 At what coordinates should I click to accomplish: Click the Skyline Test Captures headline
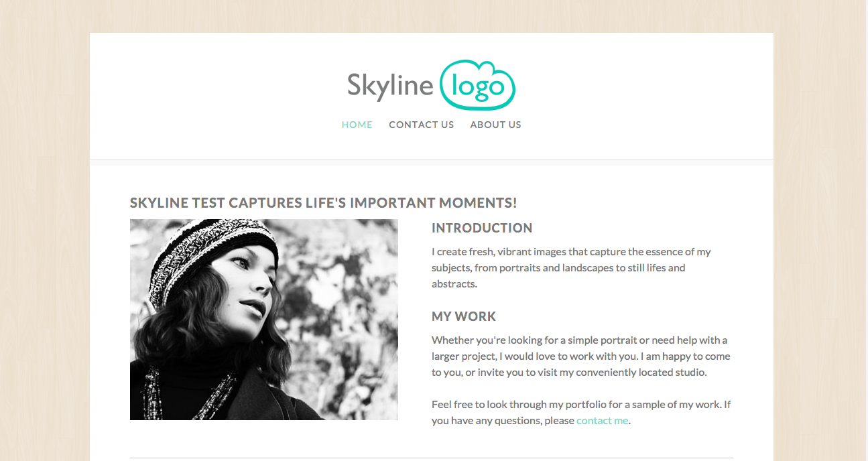coord(323,203)
